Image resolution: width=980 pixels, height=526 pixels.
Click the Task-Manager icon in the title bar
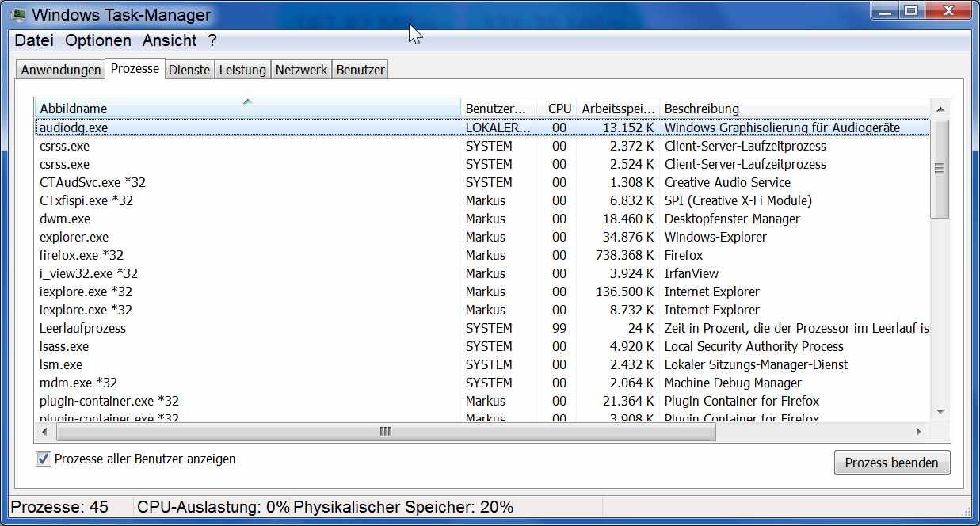click(21, 13)
